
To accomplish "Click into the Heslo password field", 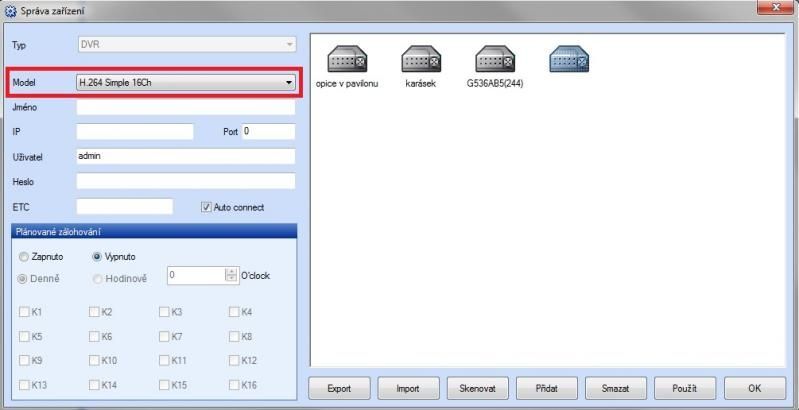I will (185, 181).
